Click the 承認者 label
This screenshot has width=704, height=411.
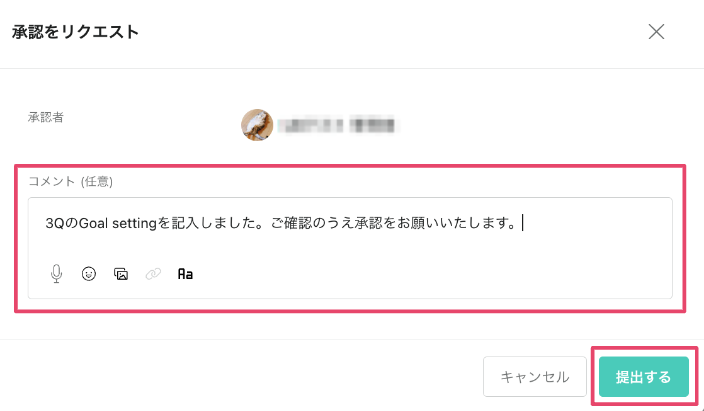click(46, 117)
